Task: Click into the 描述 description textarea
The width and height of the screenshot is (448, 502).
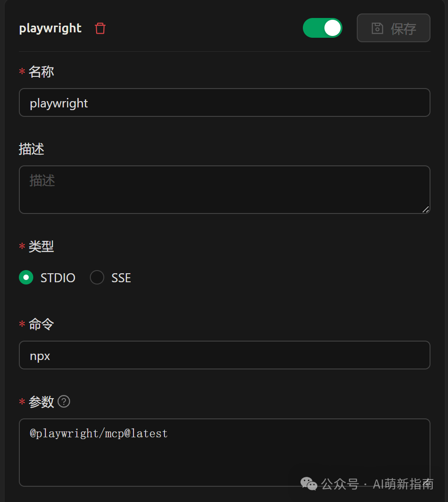Action: pyautogui.click(x=224, y=189)
